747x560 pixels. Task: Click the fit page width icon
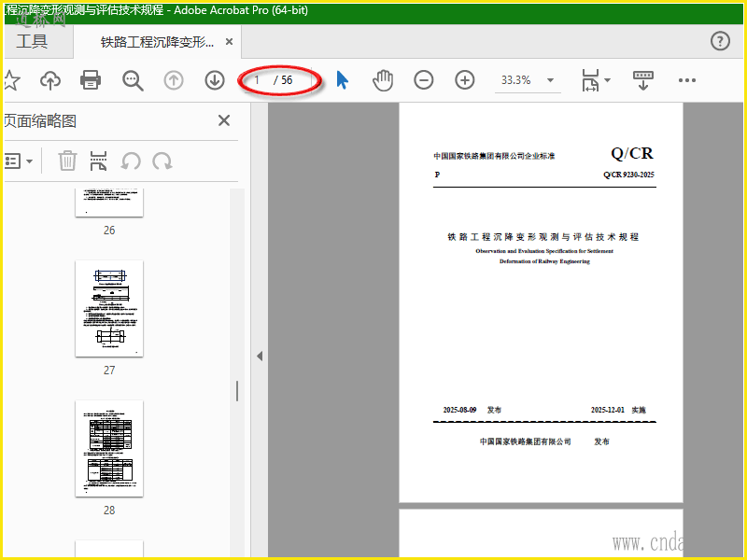tap(590, 80)
